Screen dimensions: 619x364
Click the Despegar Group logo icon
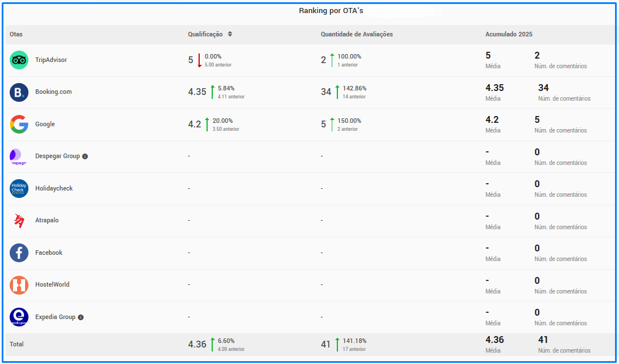pos(18,157)
